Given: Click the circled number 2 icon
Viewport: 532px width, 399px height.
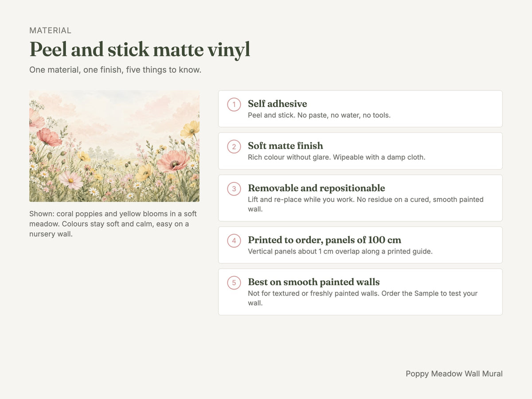Looking at the screenshot, I should 234,147.
